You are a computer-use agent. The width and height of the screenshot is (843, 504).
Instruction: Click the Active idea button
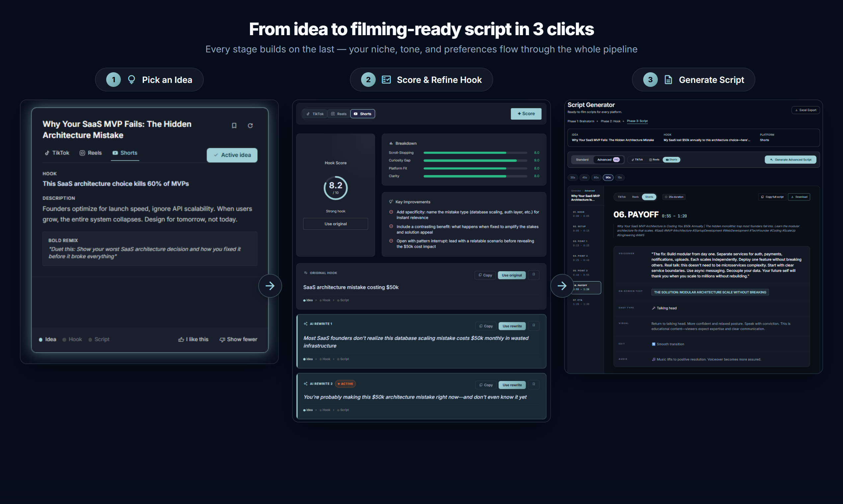click(x=232, y=155)
